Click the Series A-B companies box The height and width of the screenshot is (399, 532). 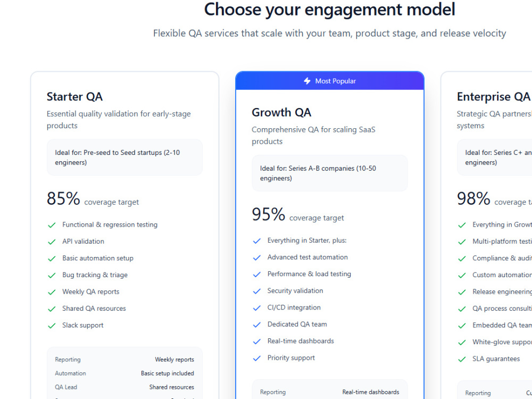(330, 173)
